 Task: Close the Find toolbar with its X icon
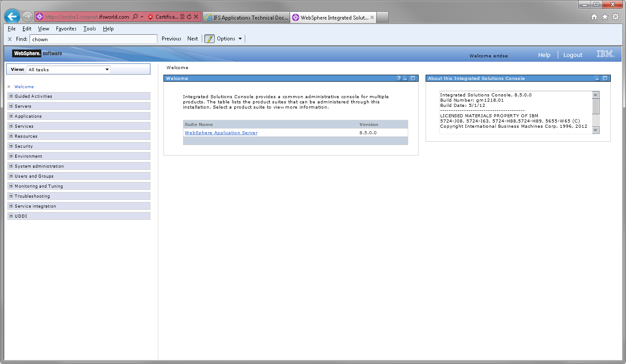[10, 39]
